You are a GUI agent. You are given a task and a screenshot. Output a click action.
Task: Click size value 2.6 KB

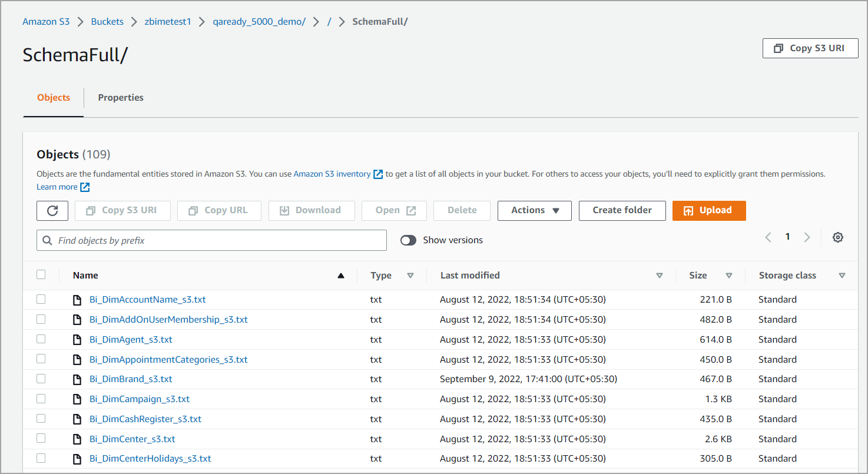point(718,439)
